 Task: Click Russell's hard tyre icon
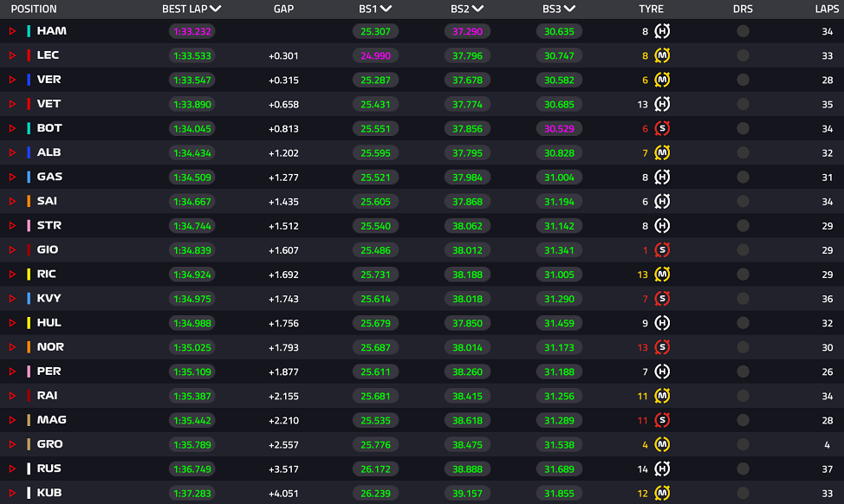662,468
